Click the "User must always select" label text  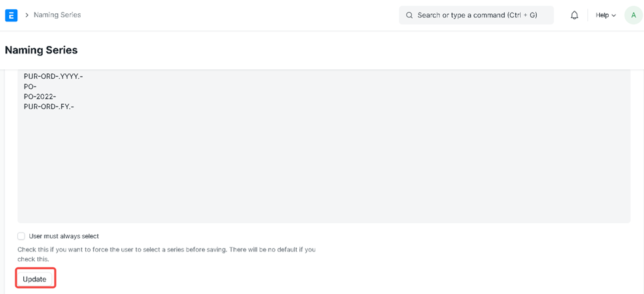(x=64, y=236)
